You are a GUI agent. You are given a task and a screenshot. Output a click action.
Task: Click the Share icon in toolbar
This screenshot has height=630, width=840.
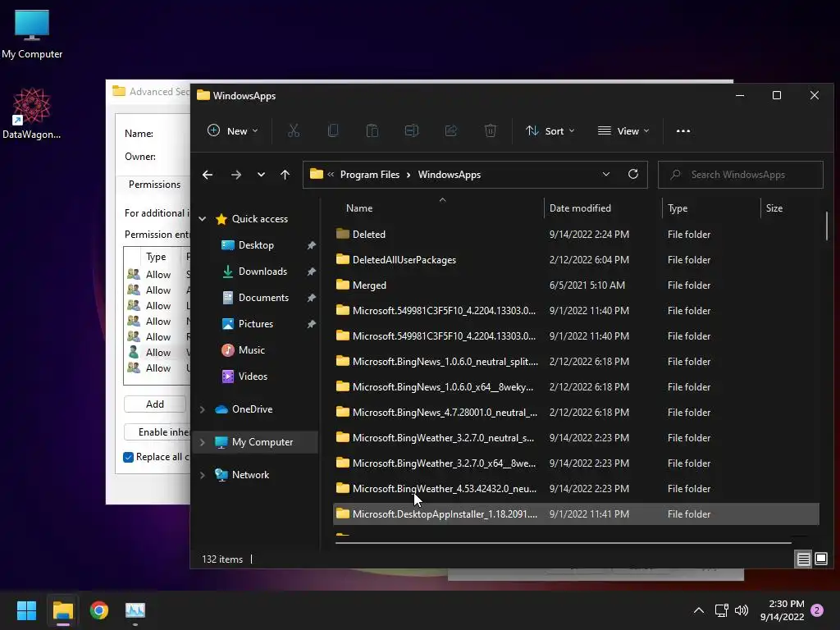click(x=451, y=130)
